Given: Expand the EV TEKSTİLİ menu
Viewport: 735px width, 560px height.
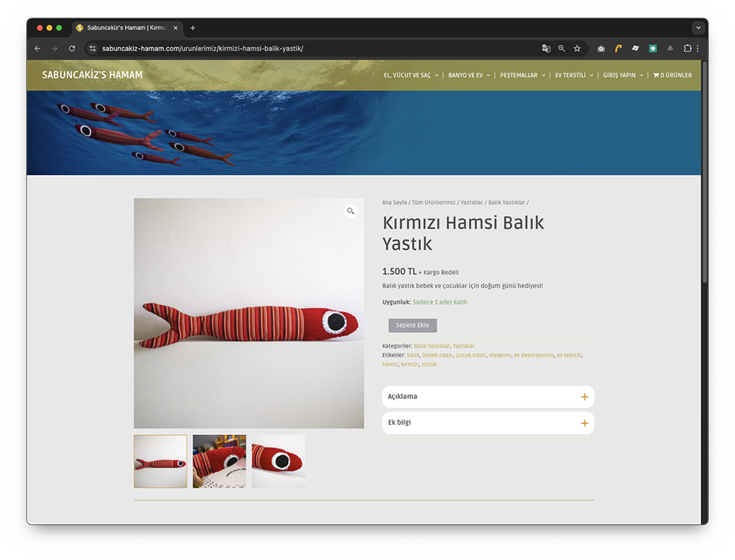Looking at the screenshot, I should click(x=574, y=75).
